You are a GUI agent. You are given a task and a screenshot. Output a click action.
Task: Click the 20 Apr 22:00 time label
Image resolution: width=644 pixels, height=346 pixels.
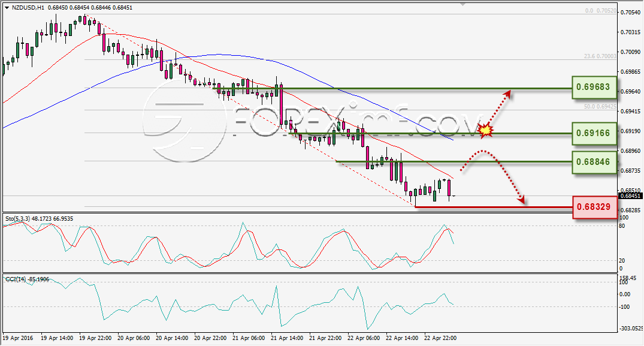tap(210, 338)
